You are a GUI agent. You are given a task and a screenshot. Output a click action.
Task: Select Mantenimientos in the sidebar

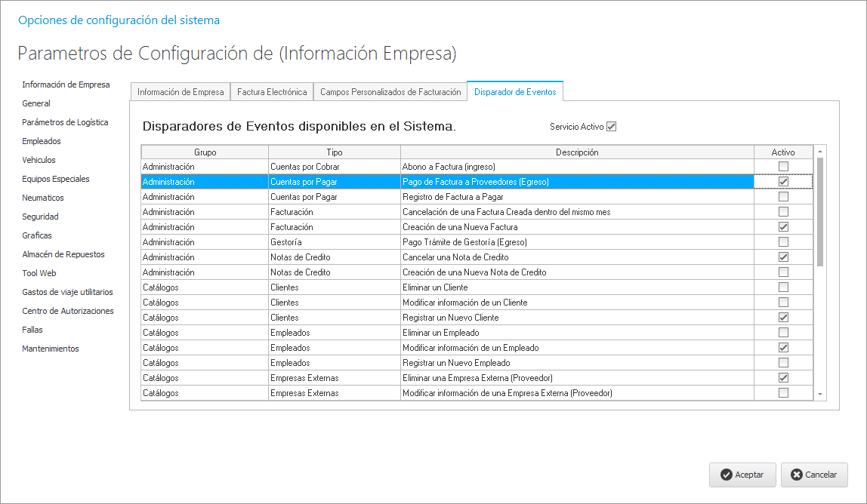click(x=51, y=349)
